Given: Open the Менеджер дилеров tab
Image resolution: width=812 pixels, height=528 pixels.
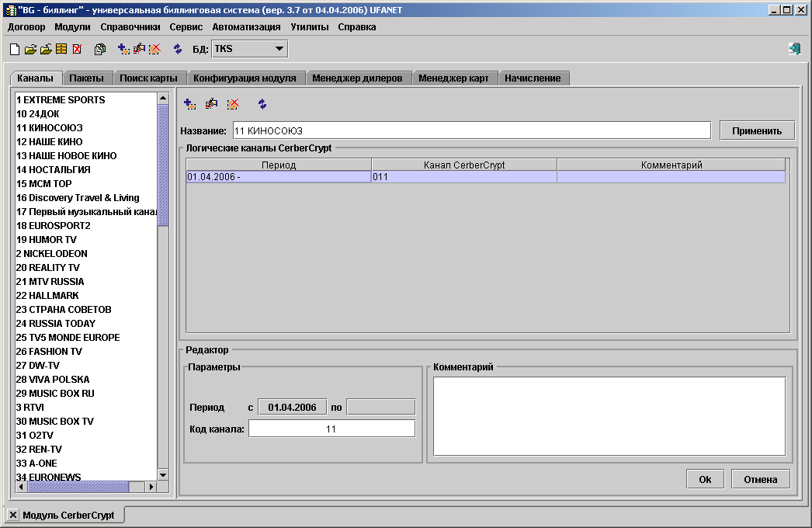Looking at the screenshot, I should click(x=357, y=78).
